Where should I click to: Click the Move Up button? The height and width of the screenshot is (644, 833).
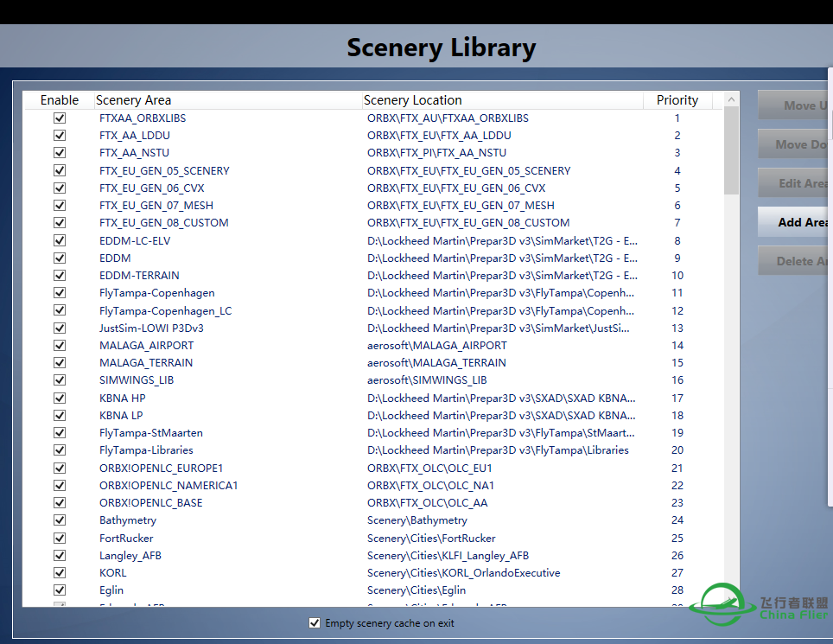coord(795,105)
